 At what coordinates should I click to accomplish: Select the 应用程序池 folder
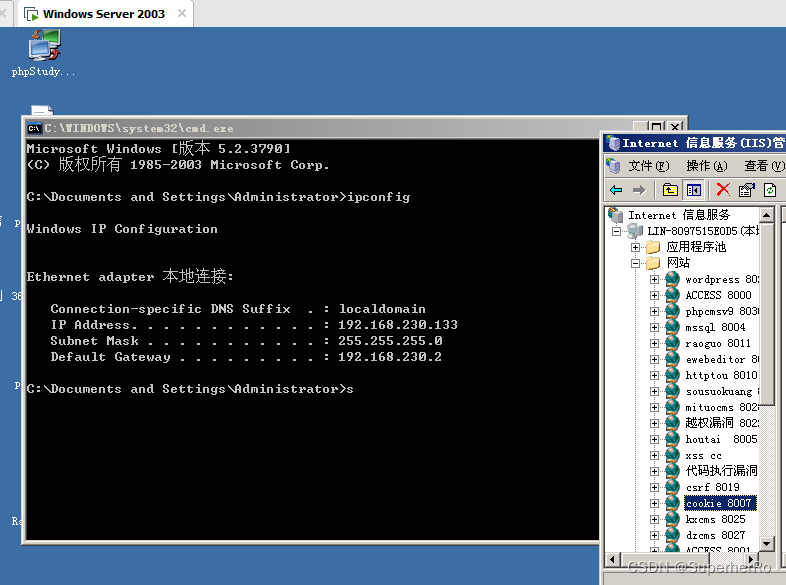[696, 247]
